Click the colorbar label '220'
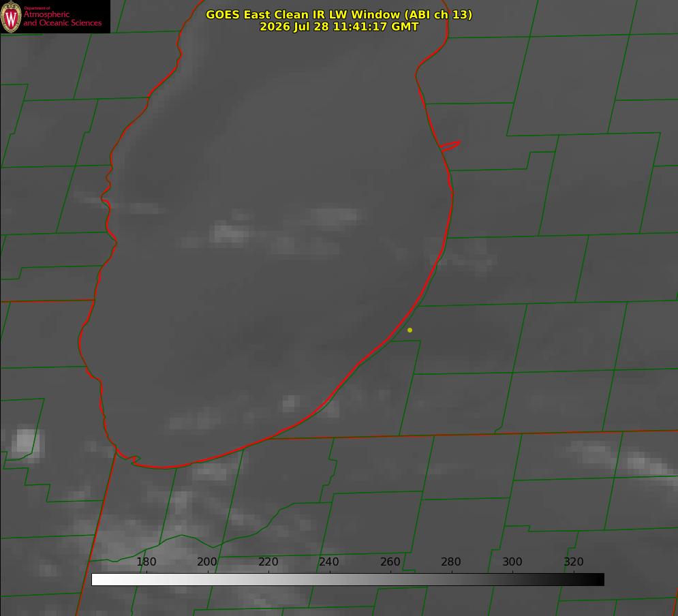The image size is (678, 616). (268, 561)
